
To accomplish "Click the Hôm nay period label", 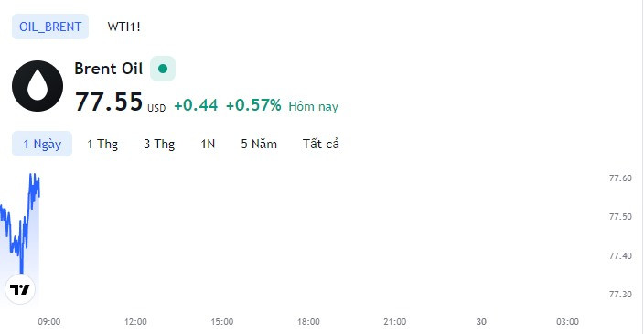I will click(x=314, y=106).
